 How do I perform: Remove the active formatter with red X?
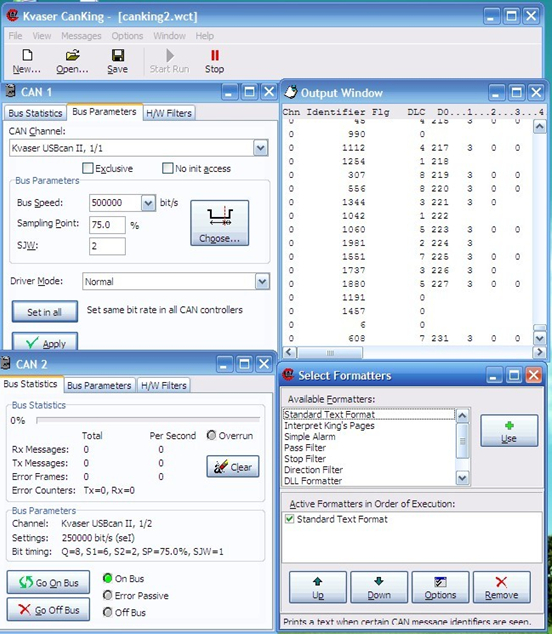501,587
